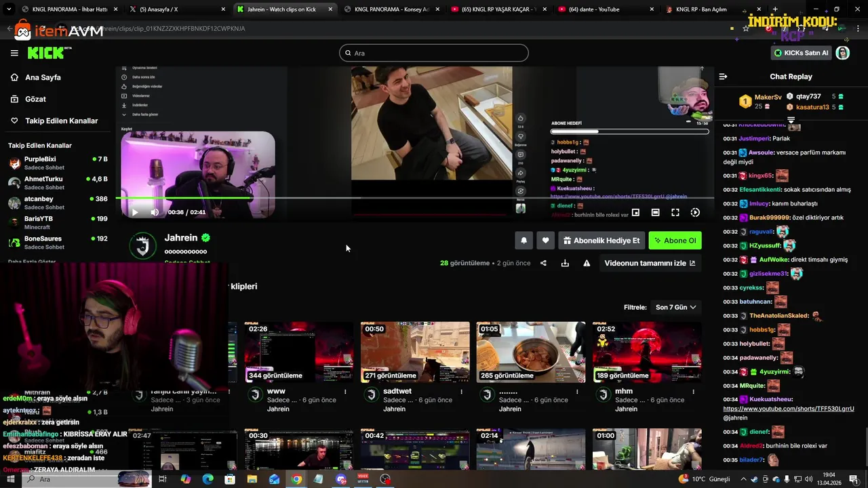This screenshot has width=868, height=488.
Task: Open the 'sadtwet' clip thumbnail
Action: [x=415, y=352]
